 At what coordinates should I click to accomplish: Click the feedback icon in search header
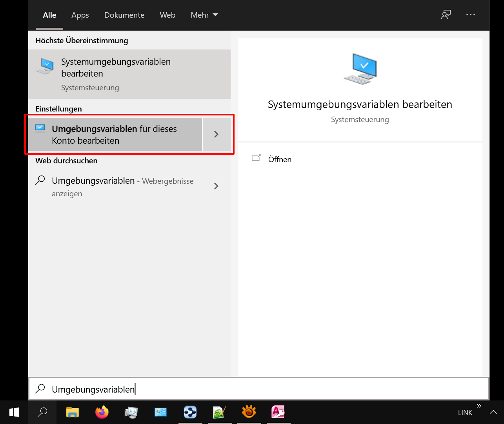click(446, 15)
